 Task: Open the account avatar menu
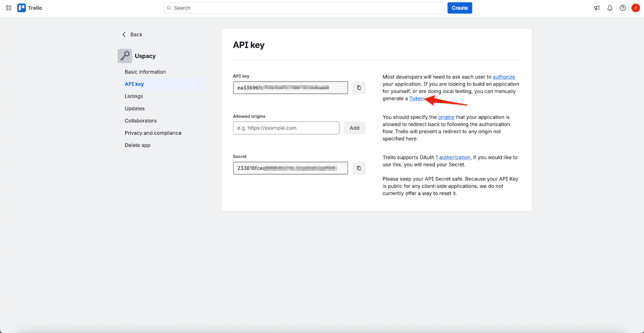pos(636,8)
